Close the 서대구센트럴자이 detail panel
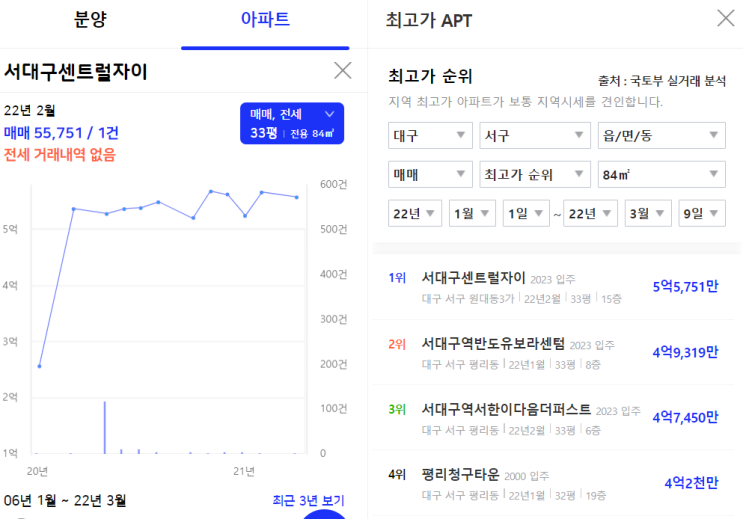The height and width of the screenshot is (519, 743). point(343,71)
